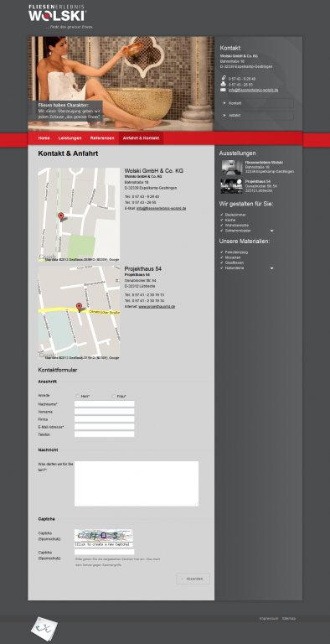
Task: Click the email link under Wolski GmbH & Co. KG
Action: pyautogui.click(x=162, y=209)
